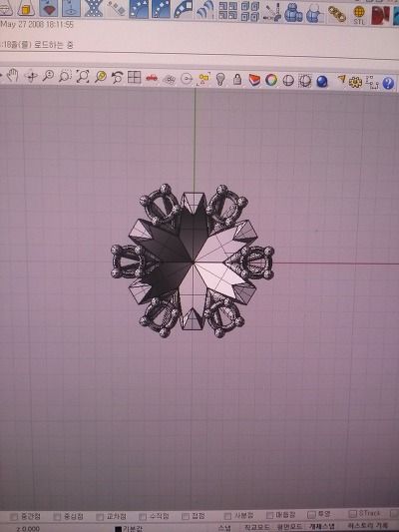The image size is (399, 532).
Task: Toggle 히스토리 기록 in the status bar
Action: click(367, 525)
